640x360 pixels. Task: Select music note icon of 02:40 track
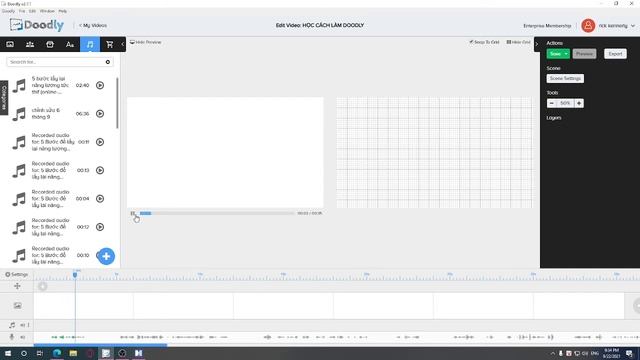pos(19,86)
